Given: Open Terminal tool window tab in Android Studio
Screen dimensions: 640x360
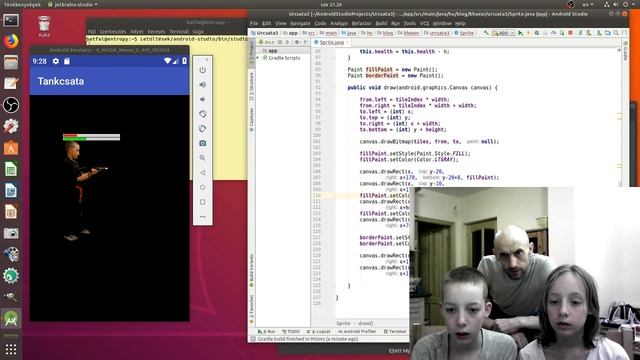Looking at the screenshot, I should coord(395,331).
